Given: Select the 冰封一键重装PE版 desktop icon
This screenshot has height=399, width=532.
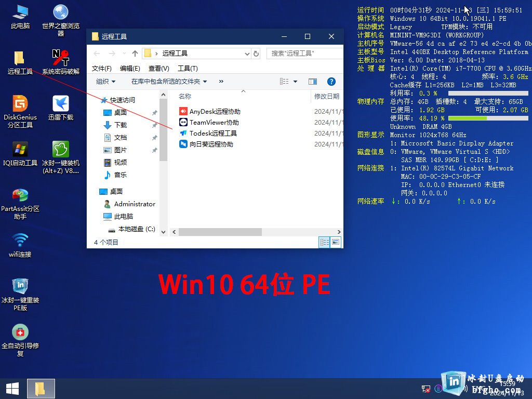Looking at the screenshot, I should pos(20,295).
